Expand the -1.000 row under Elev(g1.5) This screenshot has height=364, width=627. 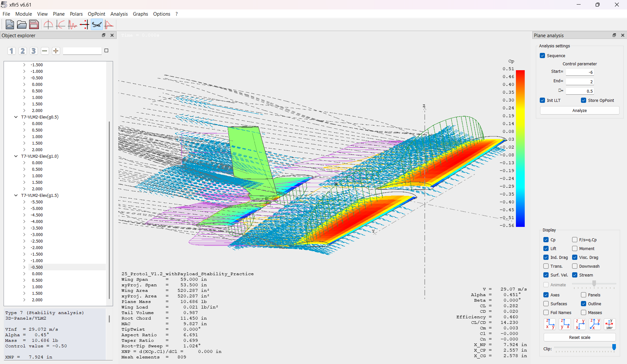[x=24, y=261]
